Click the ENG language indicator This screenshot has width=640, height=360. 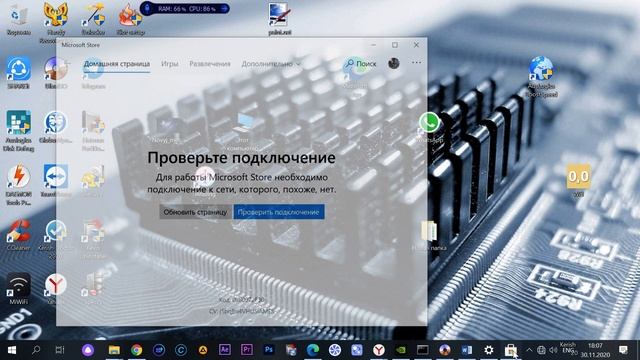(568, 350)
